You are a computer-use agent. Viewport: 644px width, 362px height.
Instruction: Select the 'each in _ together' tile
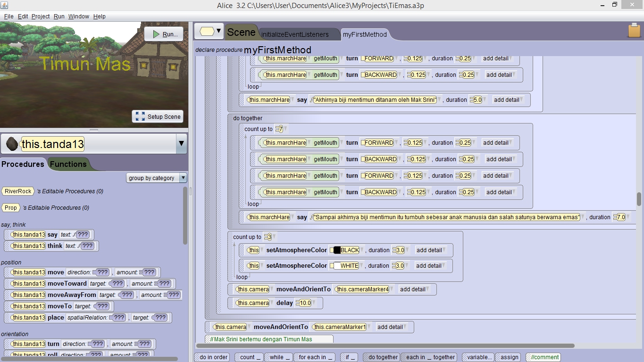tap(429, 357)
